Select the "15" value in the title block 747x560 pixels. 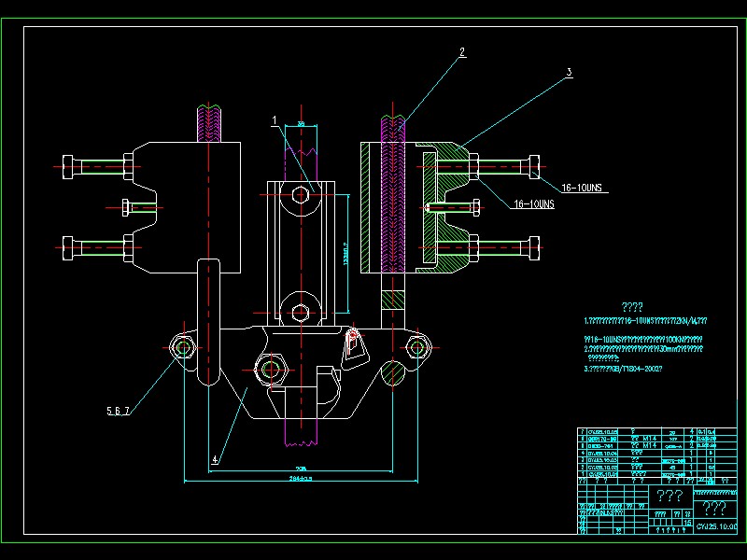click(x=687, y=523)
